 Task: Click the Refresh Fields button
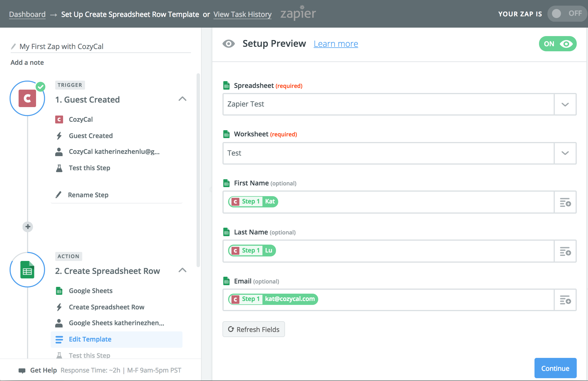(x=253, y=329)
